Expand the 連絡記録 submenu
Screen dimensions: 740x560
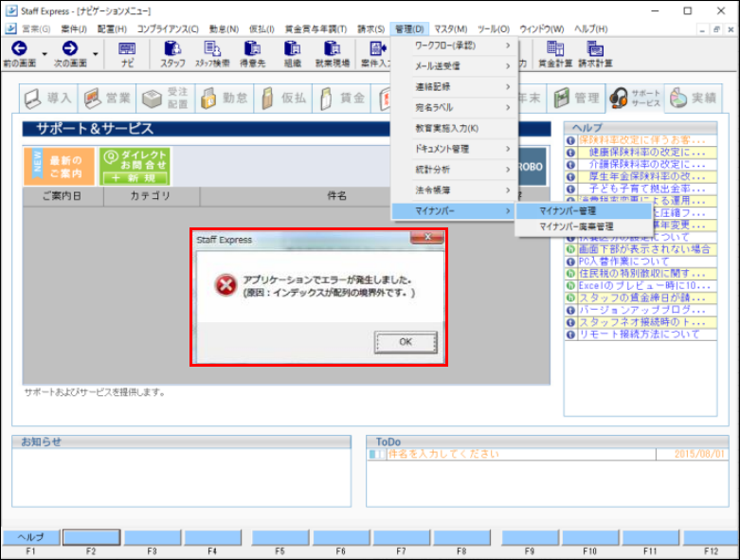pos(455,87)
